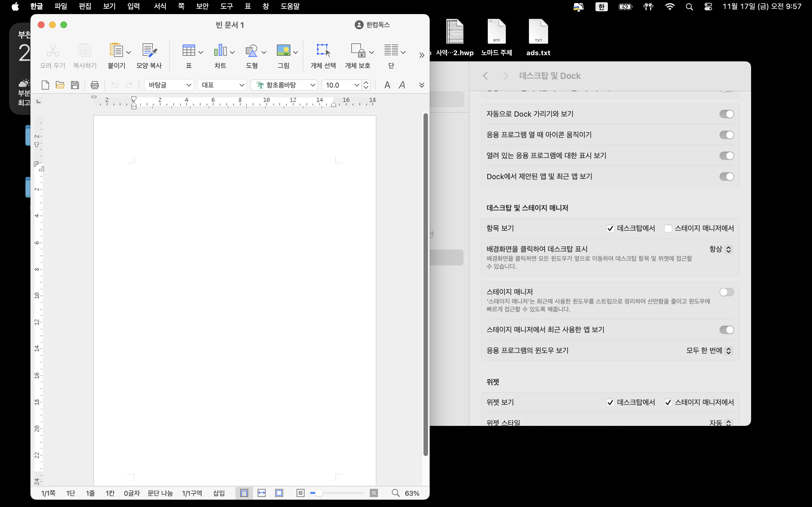Select the 개체 선택 tool
Viewport: 812px width, 507px height.
(323, 51)
